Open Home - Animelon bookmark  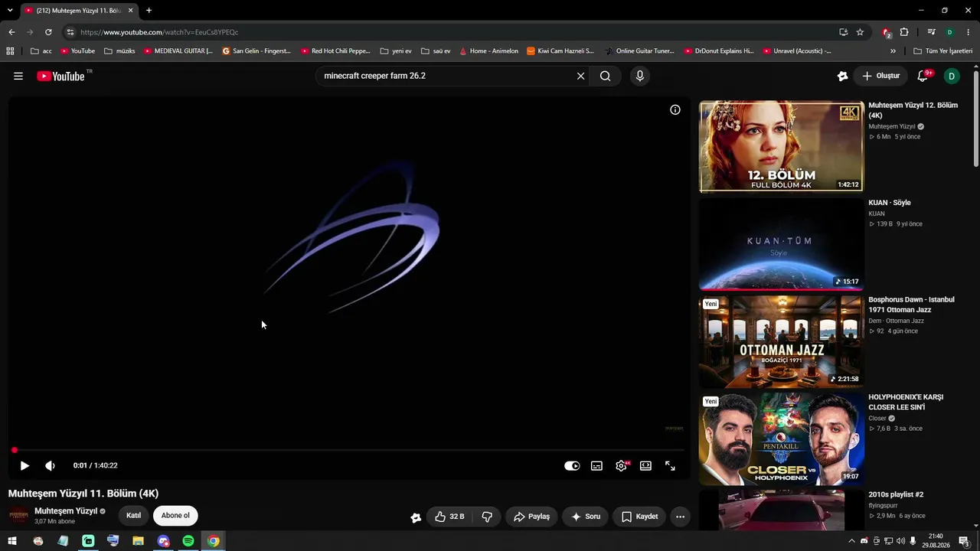(488, 51)
